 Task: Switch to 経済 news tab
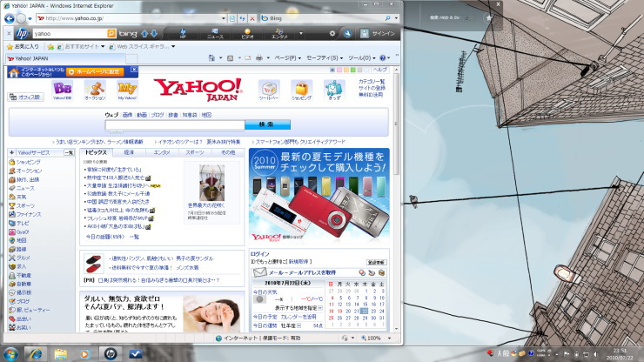[x=129, y=152]
